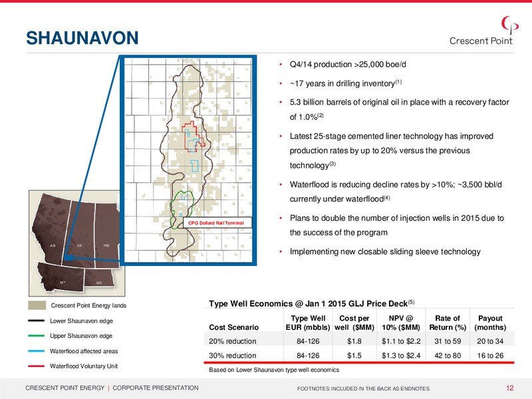Click the blue Waterflood affected areas legend line
Image resolution: width=532 pixels, height=399 pixels.
37,351
